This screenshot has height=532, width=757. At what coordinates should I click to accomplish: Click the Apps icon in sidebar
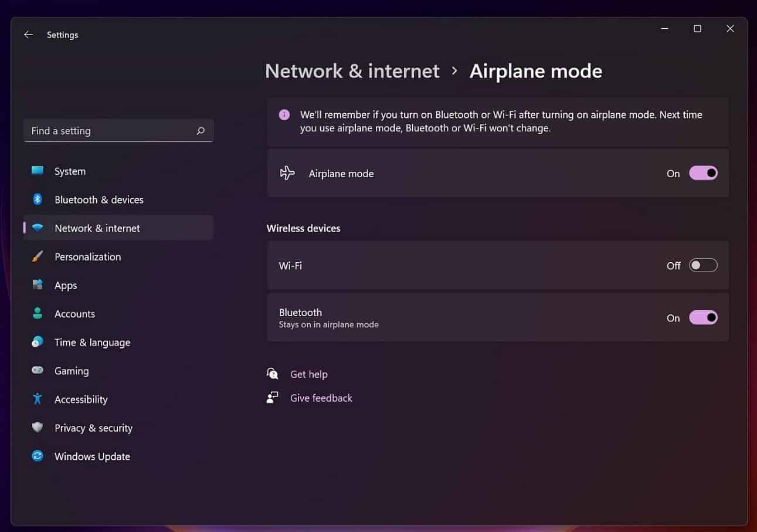pos(38,285)
